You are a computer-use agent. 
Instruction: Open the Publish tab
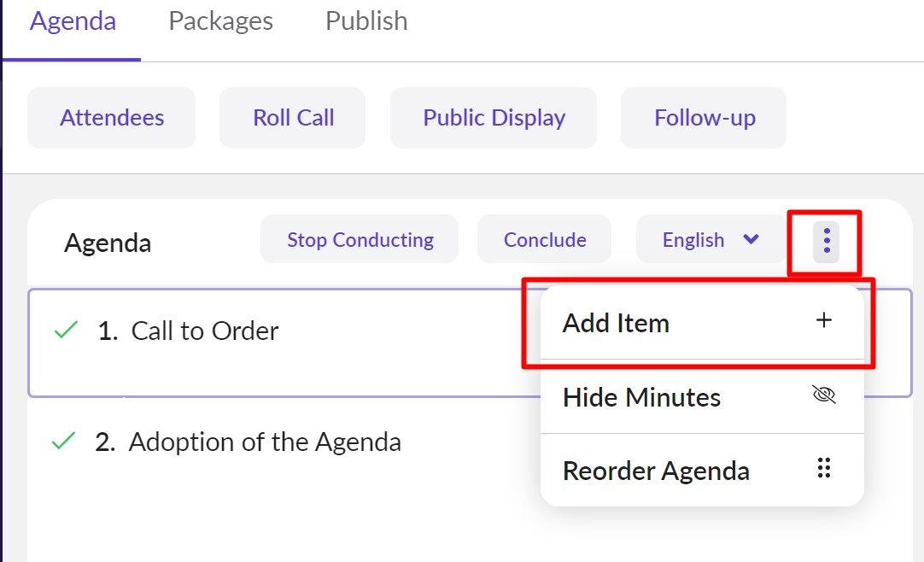366,20
